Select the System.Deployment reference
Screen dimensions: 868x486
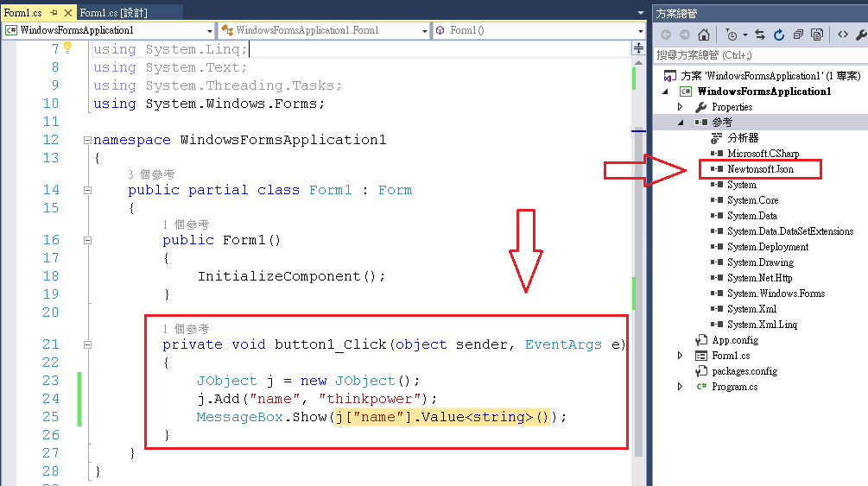768,246
